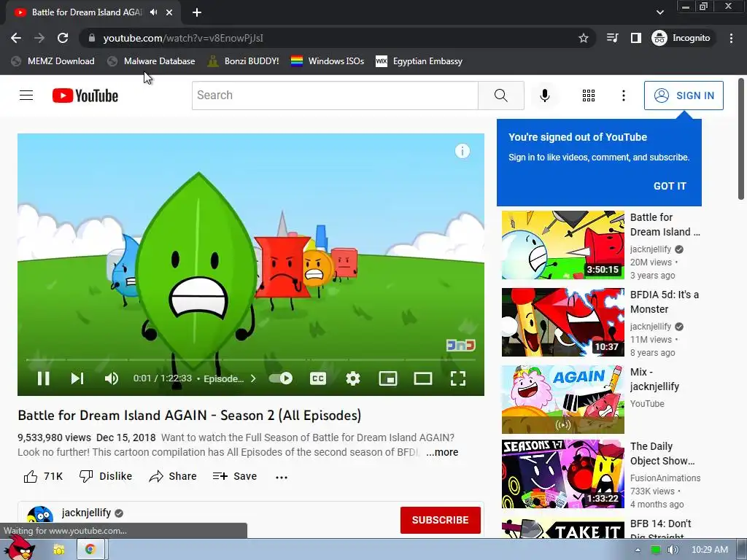Open the Mix - jacknjellify thumbnail

tap(562, 400)
